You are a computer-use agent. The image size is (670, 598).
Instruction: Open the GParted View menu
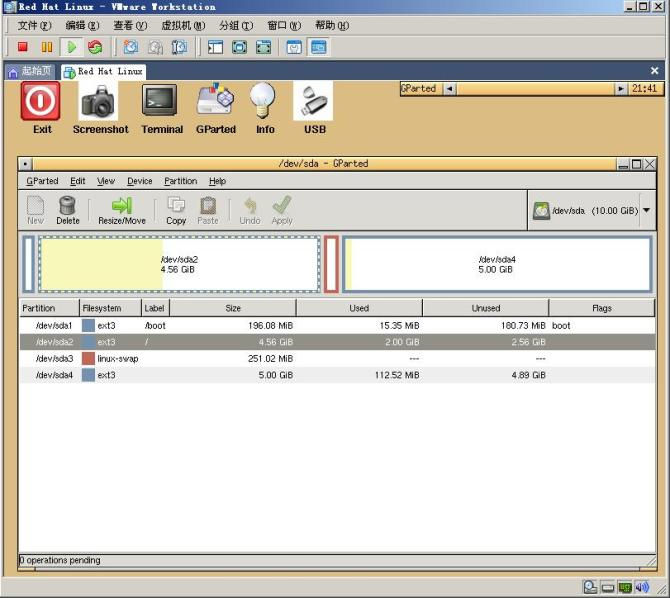click(x=106, y=181)
